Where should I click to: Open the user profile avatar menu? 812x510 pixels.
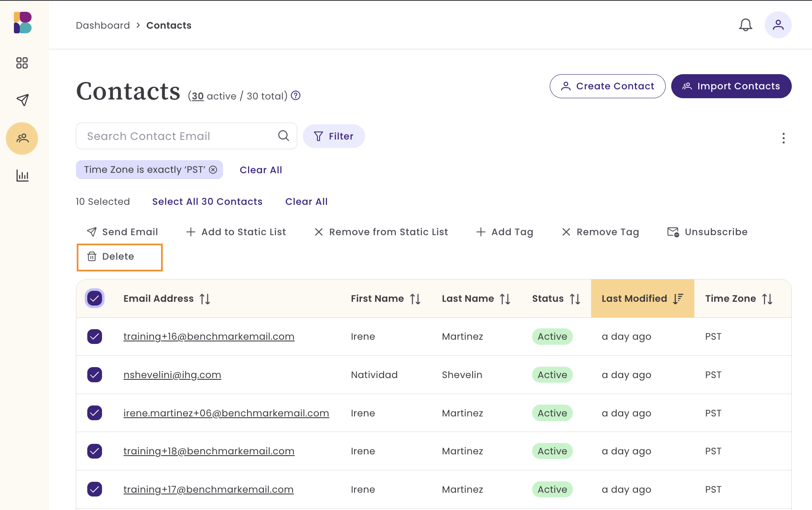pos(778,25)
